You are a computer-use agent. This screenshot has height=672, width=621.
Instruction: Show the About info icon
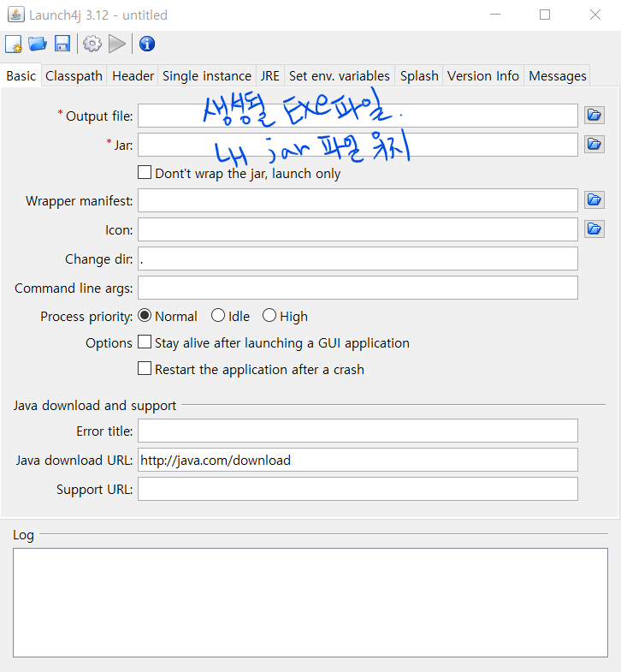point(147,44)
